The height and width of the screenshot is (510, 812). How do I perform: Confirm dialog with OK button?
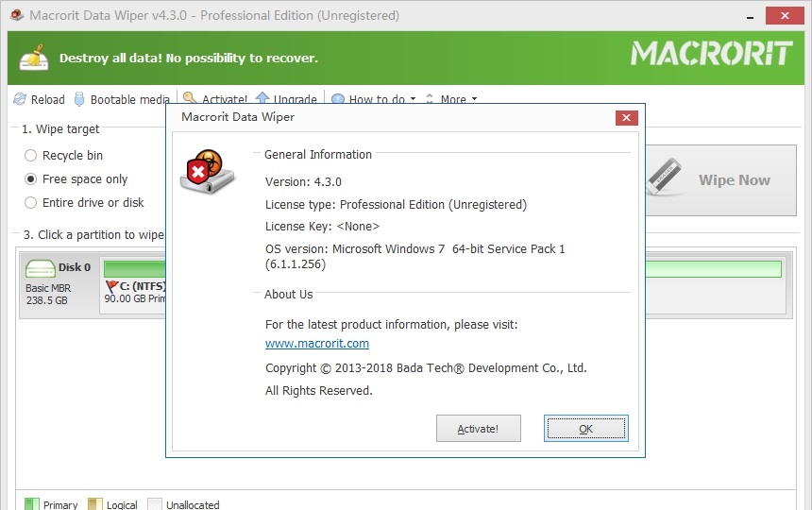coord(586,428)
